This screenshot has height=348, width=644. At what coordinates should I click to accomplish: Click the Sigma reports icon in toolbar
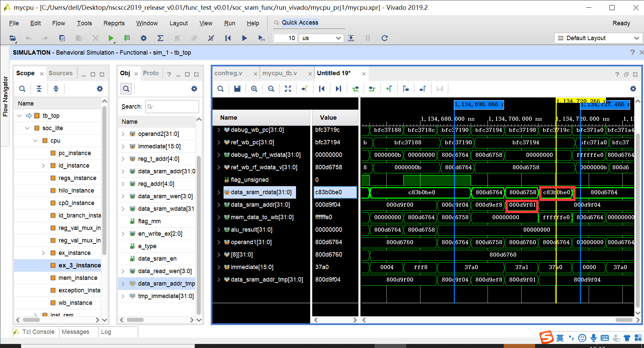click(160, 38)
